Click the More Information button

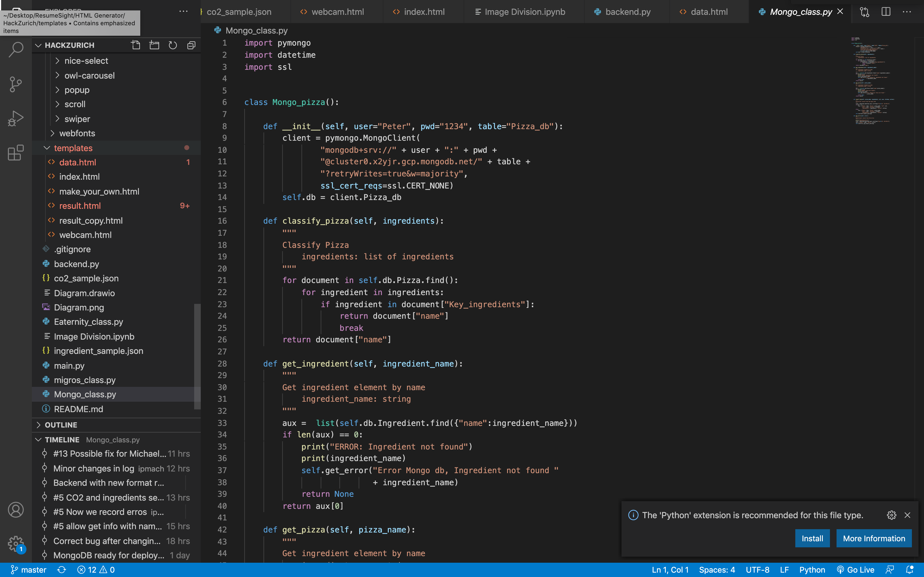pyautogui.click(x=874, y=538)
